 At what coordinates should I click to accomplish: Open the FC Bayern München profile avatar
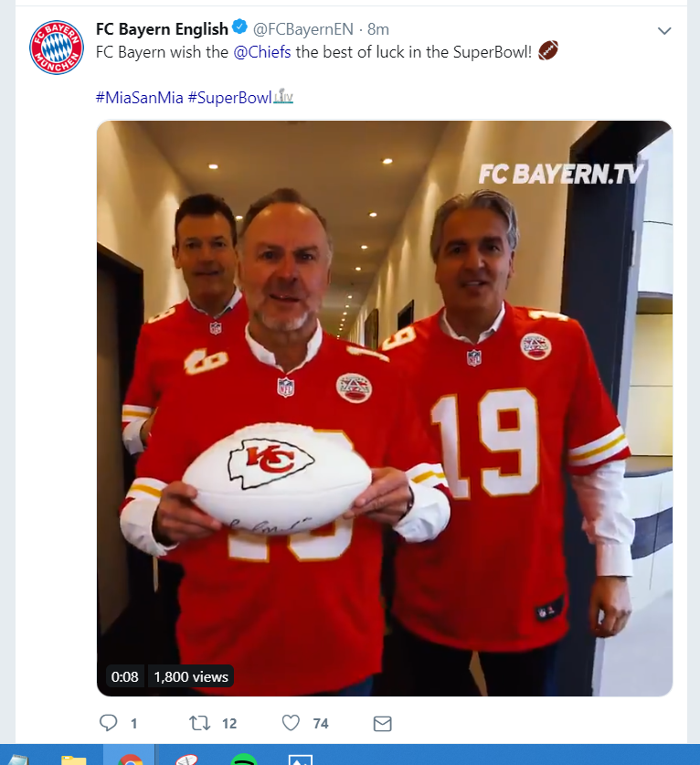(x=56, y=48)
